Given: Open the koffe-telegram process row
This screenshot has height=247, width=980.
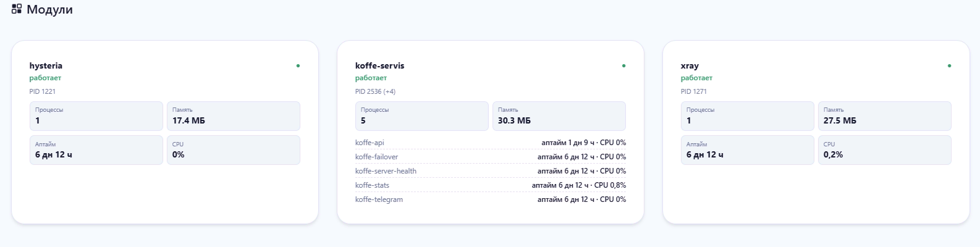Looking at the screenshot, I should click(491, 199).
